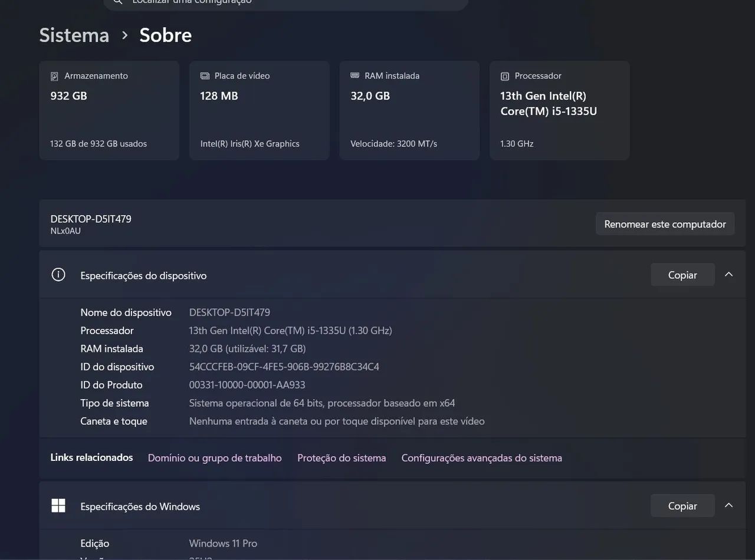Click the Caneta e toque label
Viewport: 755px width, 560px height.
(x=114, y=421)
